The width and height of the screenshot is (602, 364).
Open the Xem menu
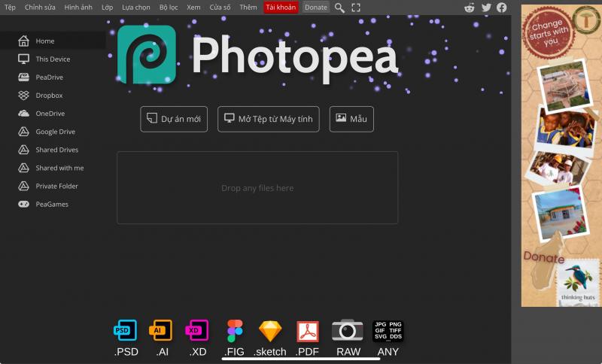(193, 8)
